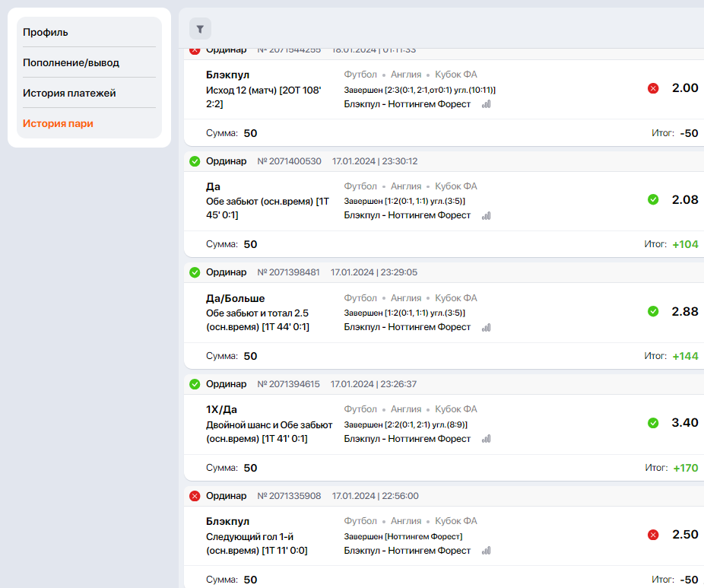Click green win icon in header of bet № 2071398481
The width and height of the screenshot is (704, 588).
pyautogui.click(x=195, y=272)
